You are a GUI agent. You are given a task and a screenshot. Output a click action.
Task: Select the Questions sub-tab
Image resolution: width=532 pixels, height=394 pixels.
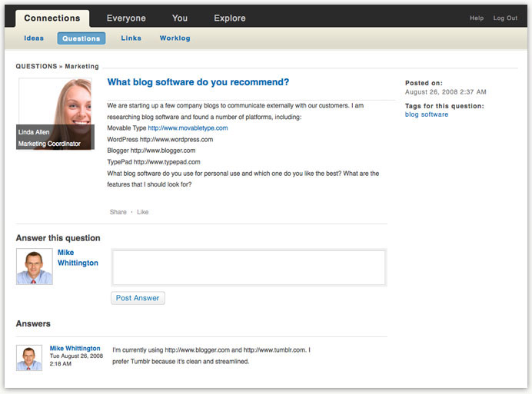81,38
